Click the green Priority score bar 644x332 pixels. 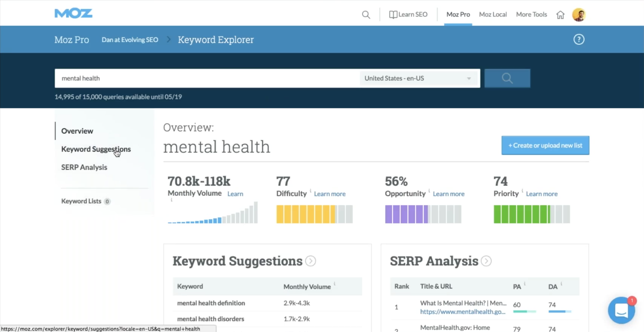click(532, 214)
